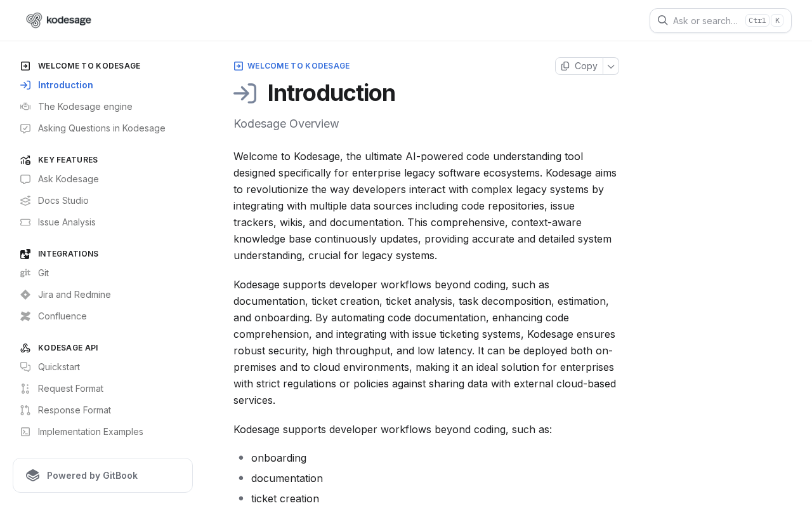Expand the Copy options dropdown arrow
The image size is (812, 508).
[611, 66]
